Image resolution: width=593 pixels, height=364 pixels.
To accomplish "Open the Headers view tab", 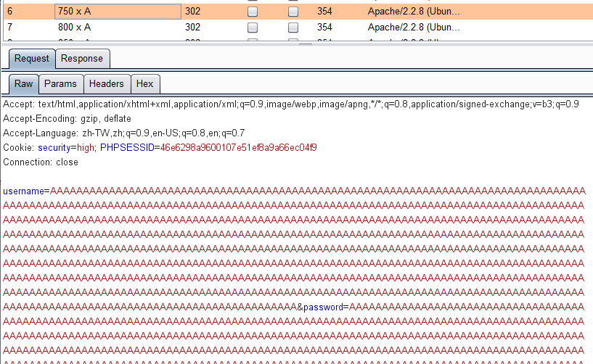I will tap(107, 84).
